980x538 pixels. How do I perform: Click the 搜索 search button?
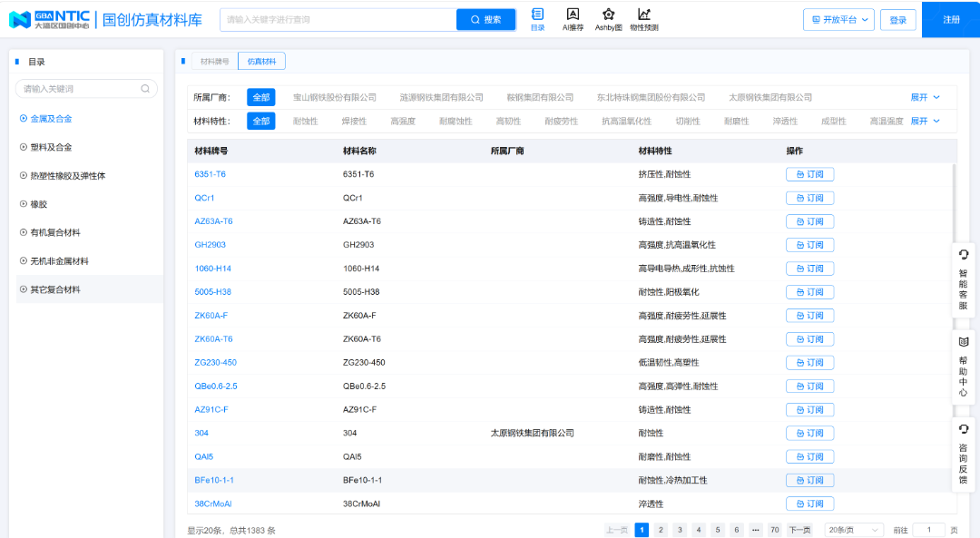485,19
